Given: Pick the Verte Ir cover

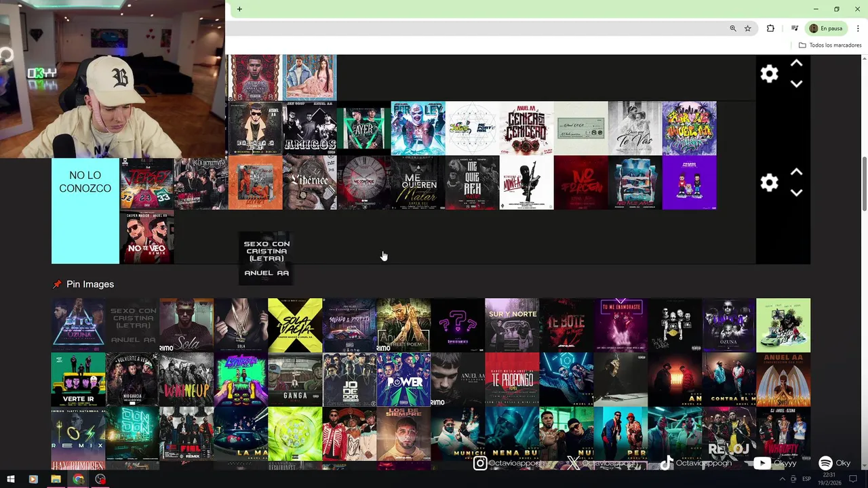Looking at the screenshot, I should [78, 380].
